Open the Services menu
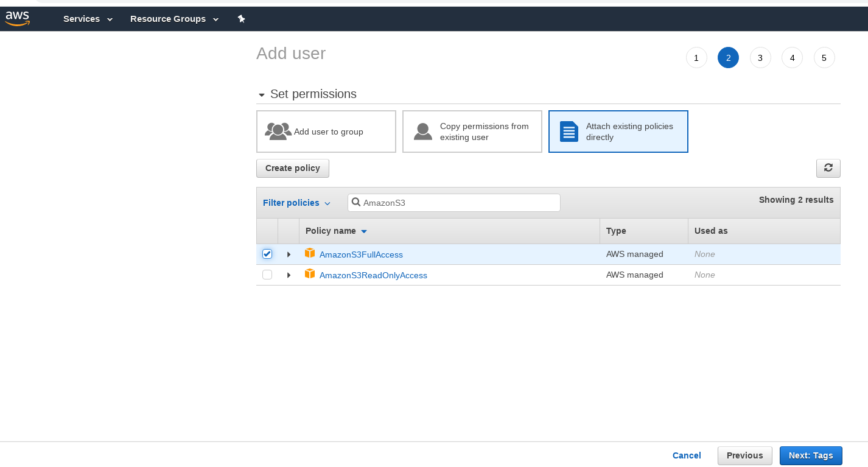 pos(88,19)
